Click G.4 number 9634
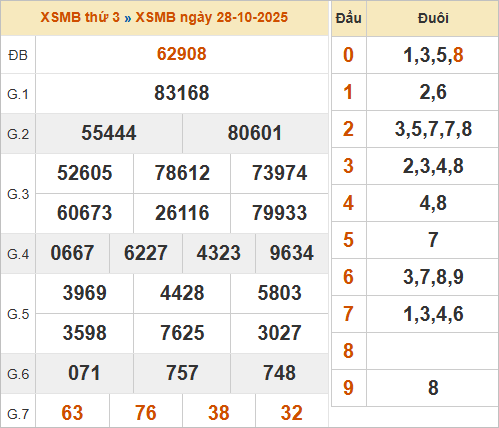The width and height of the screenshot is (499, 428). coord(292,253)
